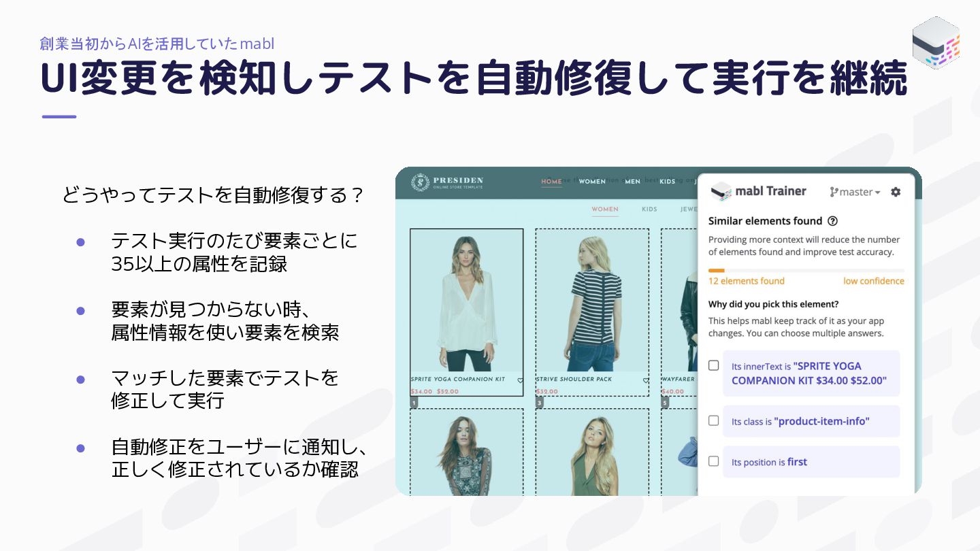
Task: Click the Similar elements found heading
Action: point(766,221)
